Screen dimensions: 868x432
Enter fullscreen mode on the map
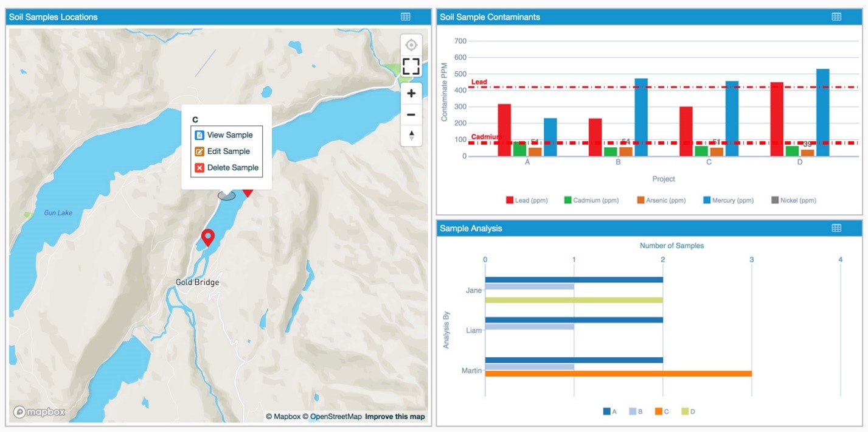point(411,67)
